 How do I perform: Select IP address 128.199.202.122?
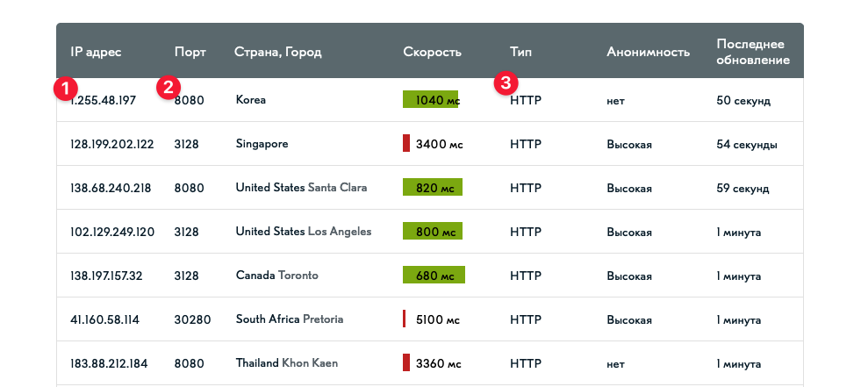point(111,144)
